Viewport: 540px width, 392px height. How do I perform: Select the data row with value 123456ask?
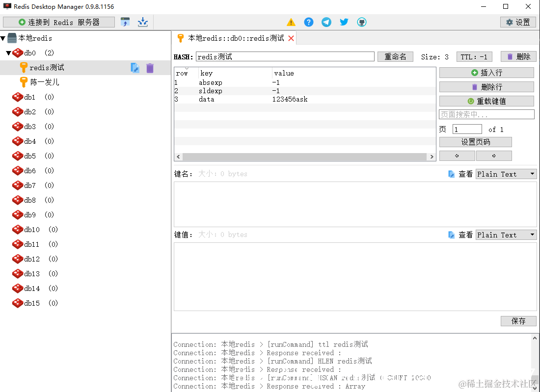pos(305,99)
